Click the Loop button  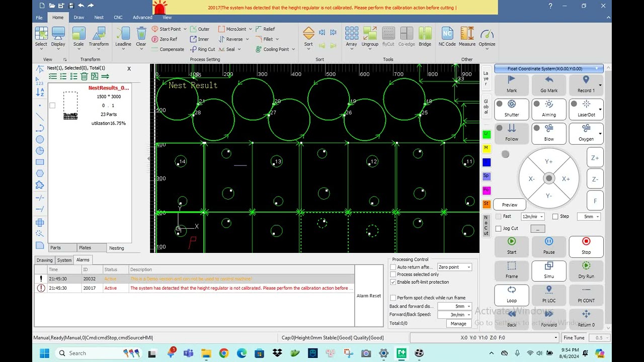[x=512, y=295]
